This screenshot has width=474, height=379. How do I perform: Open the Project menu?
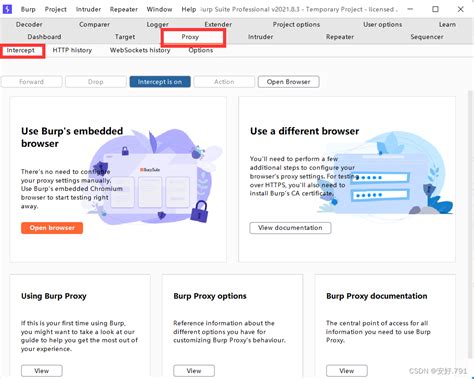point(56,9)
